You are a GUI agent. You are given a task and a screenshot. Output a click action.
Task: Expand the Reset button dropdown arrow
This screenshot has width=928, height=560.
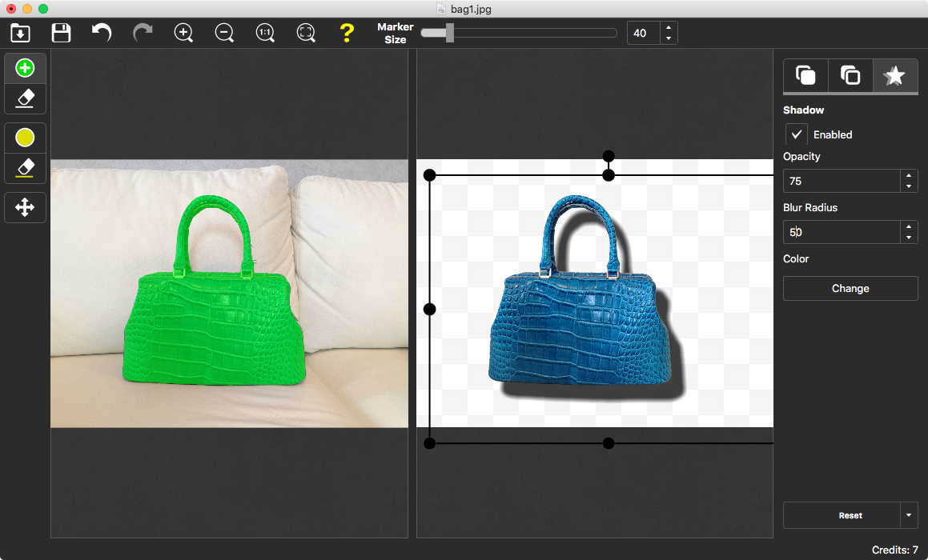(909, 515)
